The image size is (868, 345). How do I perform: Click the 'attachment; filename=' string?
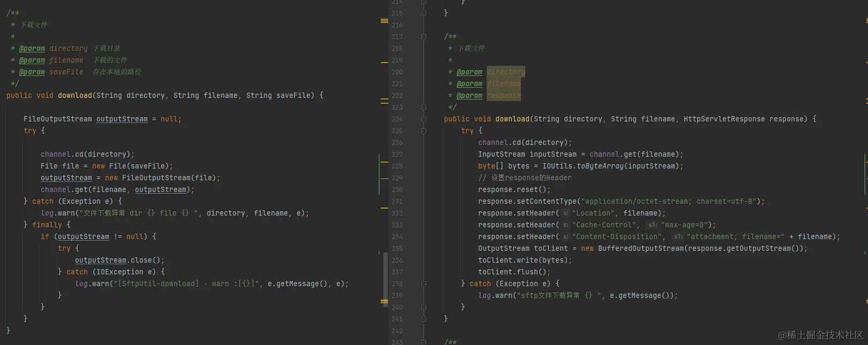(736, 237)
